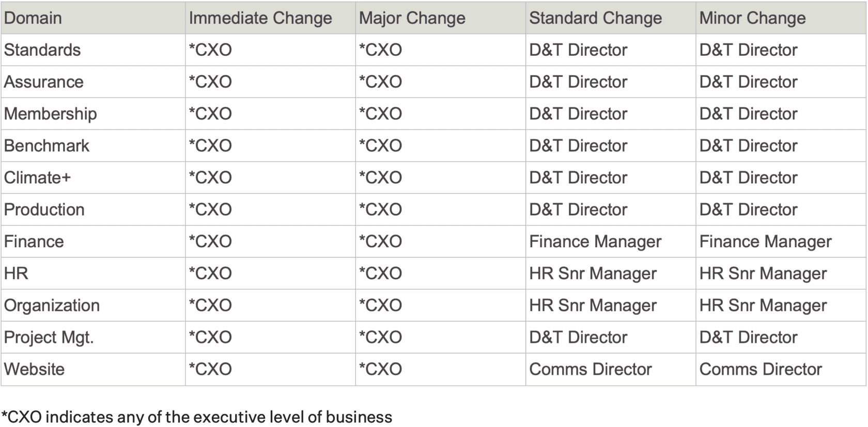Click the Minor Change column header
Screen dimensions: 868x427
752,18
